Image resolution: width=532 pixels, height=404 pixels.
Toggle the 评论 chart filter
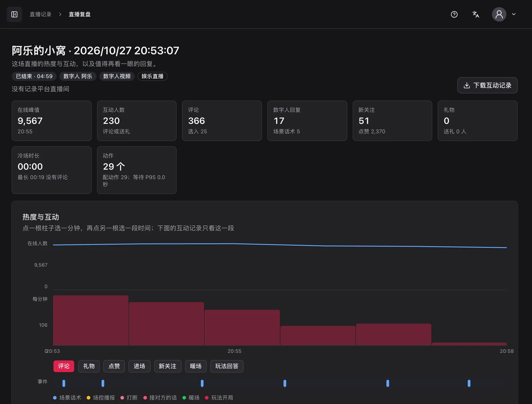tap(64, 366)
